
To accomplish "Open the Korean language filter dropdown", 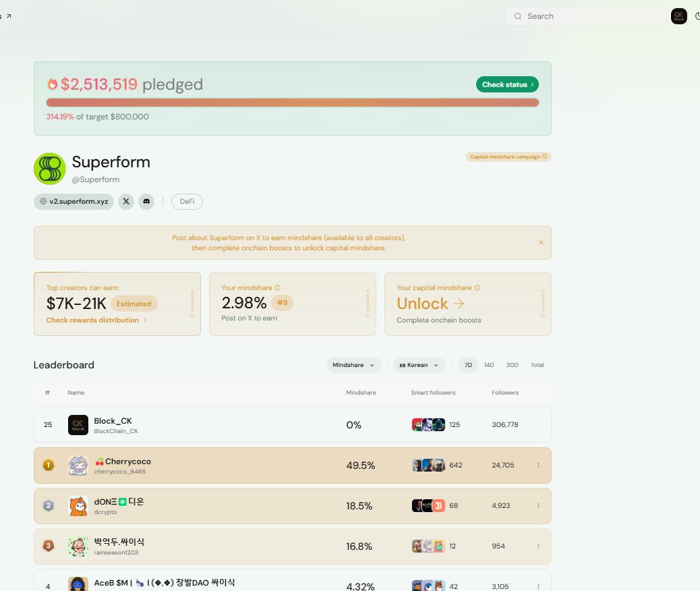I will click(x=419, y=365).
